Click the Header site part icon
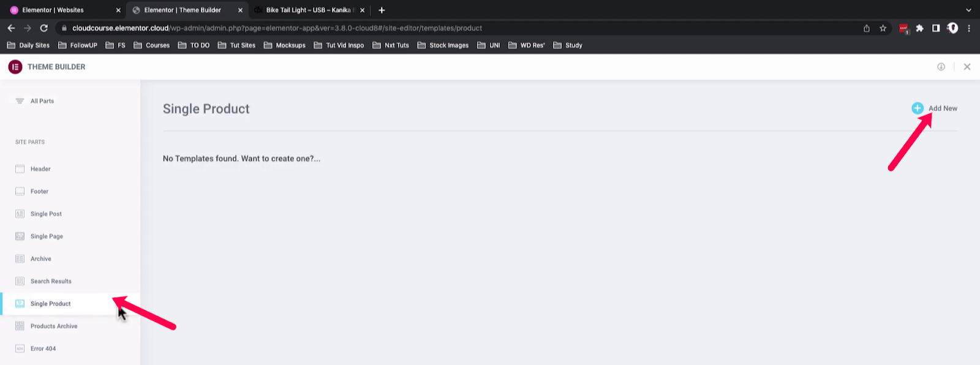This screenshot has width=980, height=365. click(x=20, y=169)
